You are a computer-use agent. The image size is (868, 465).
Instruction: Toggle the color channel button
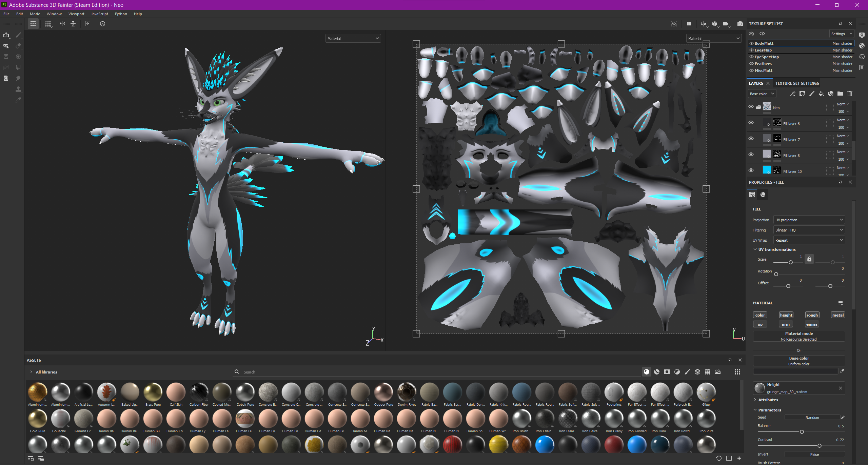pyautogui.click(x=760, y=315)
